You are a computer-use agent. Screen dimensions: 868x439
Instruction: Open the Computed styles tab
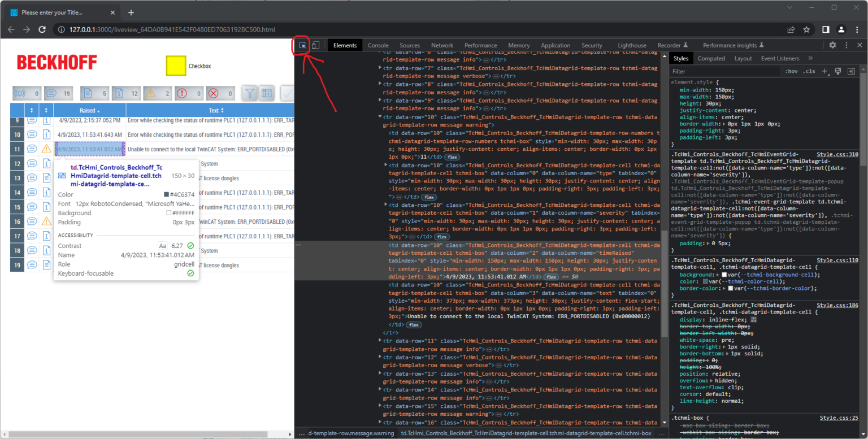711,58
